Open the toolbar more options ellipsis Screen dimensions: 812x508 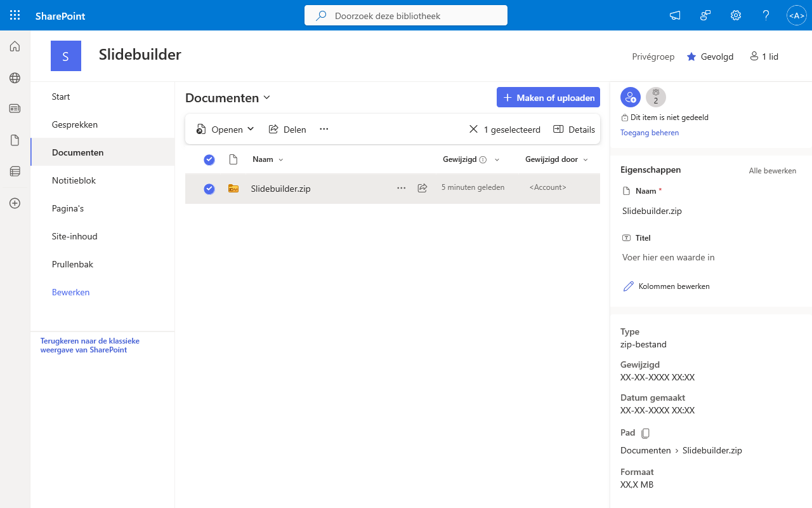click(324, 130)
